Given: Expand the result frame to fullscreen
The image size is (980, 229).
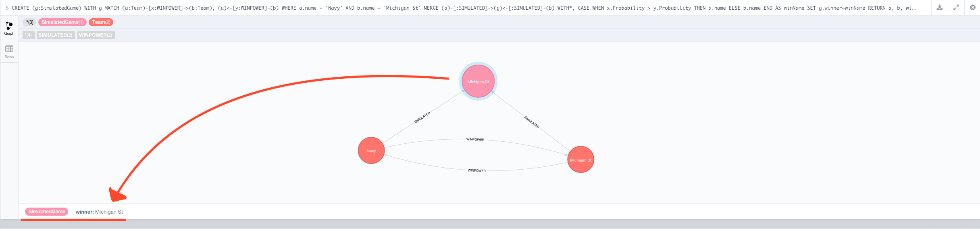Looking at the screenshot, I should (x=956, y=8).
